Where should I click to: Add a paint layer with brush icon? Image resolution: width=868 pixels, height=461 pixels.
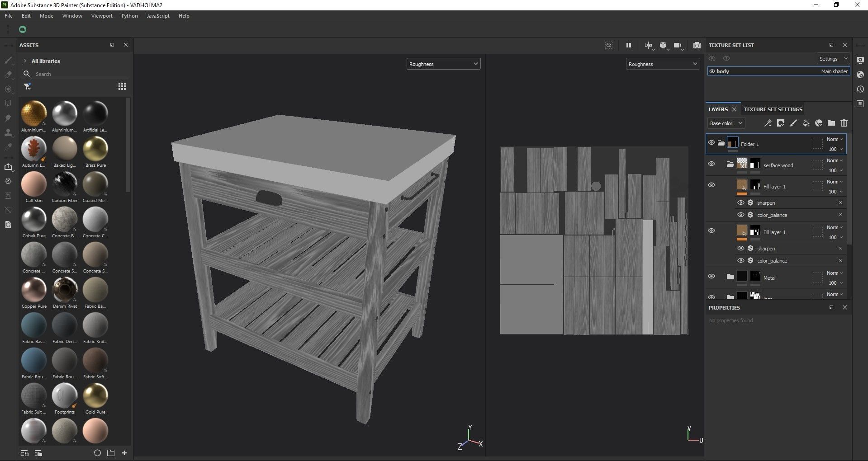click(x=793, y=123)
